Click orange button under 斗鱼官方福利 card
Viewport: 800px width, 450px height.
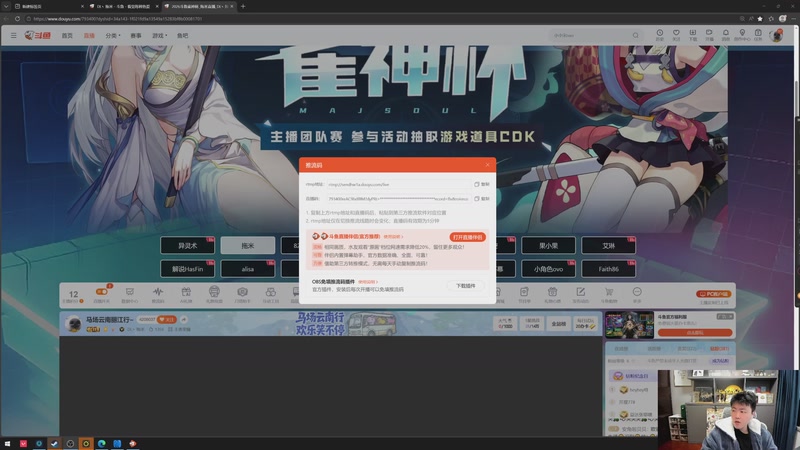tap(695, 332)
